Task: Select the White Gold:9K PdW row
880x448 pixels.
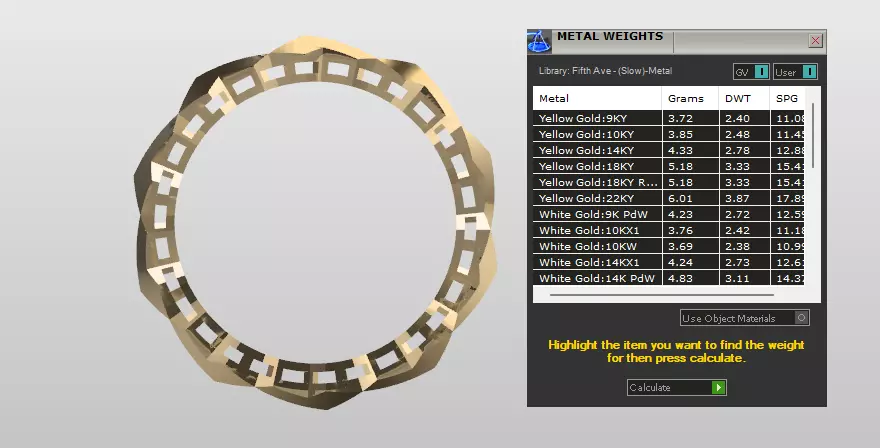Action: click(x=668, y=214)
